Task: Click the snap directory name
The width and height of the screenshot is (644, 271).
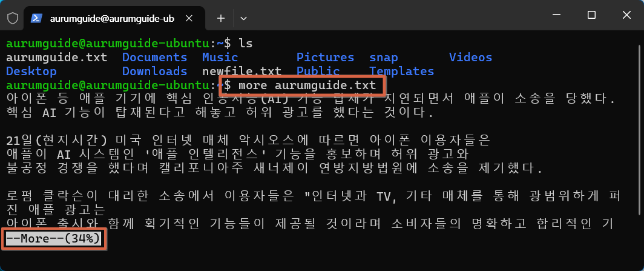Action: [384, 58]
